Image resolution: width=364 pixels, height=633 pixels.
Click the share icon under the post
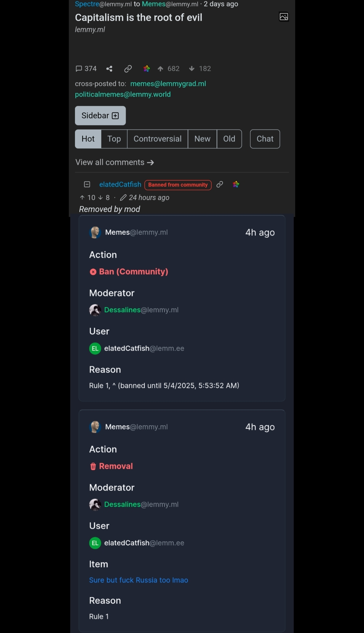(109, 68)
